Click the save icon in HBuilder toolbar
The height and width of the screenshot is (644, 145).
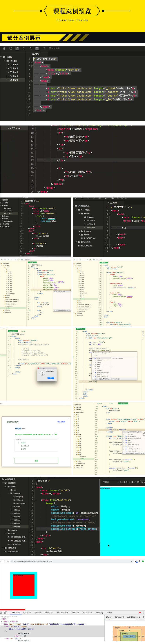click(10, 48)
